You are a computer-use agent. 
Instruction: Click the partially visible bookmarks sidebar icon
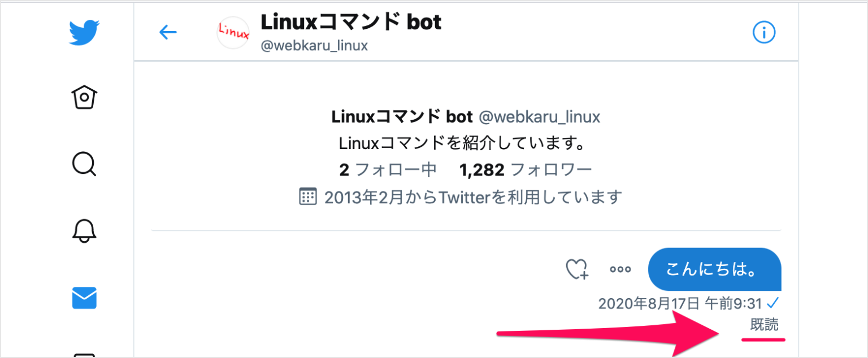84,355
